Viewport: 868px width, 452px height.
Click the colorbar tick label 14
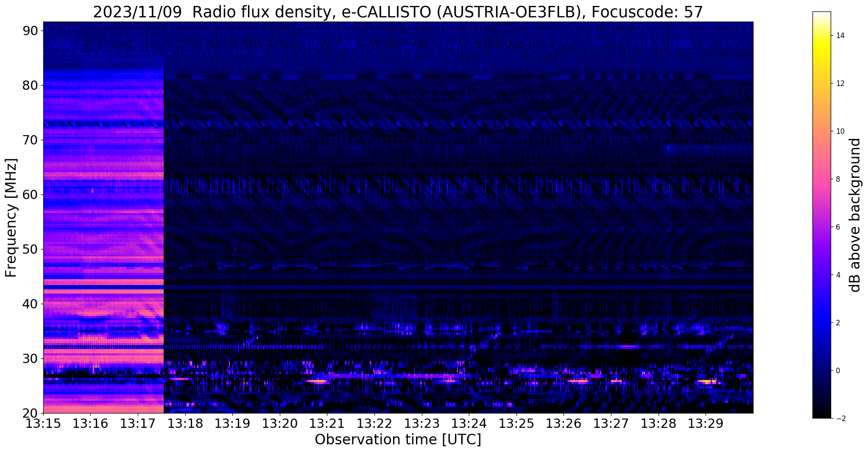(840, 36)
